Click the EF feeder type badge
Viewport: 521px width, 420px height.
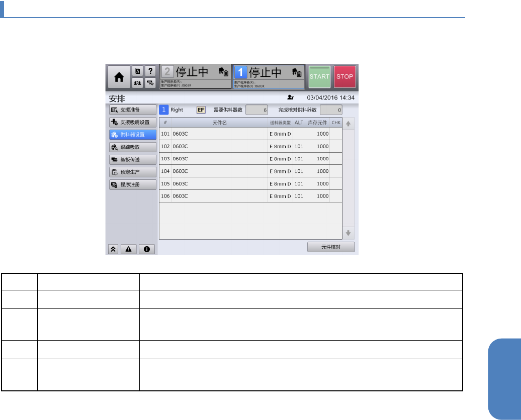201,110
